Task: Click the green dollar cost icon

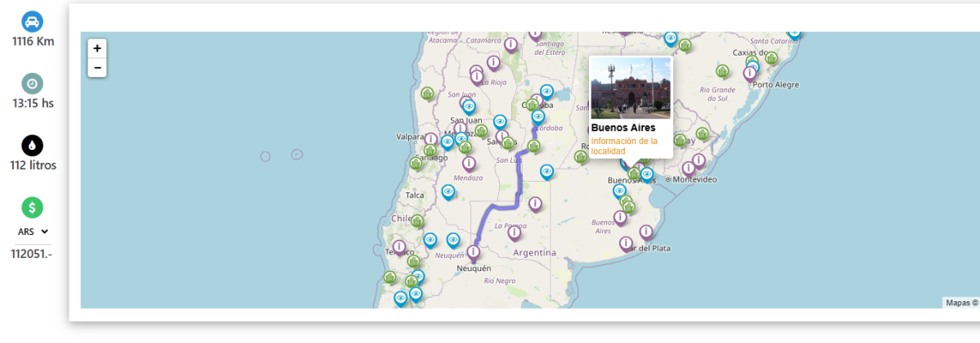Action: (32, 208)
